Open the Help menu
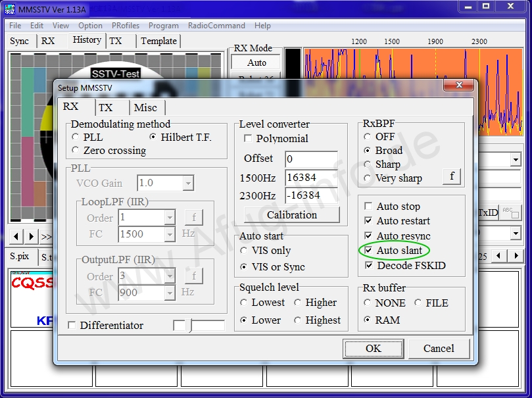Image resolution: width=532 pixels, height=398 pixels. [262, 26]
